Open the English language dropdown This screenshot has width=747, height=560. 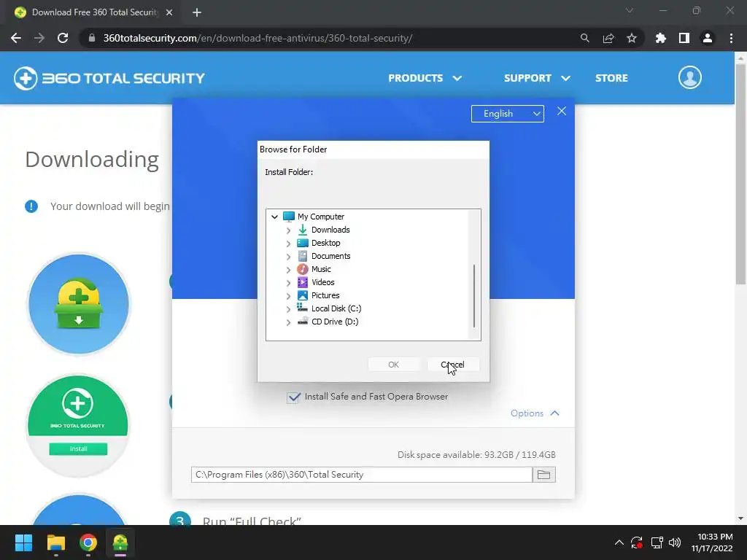pyautogui.click(x=508, y=114)
